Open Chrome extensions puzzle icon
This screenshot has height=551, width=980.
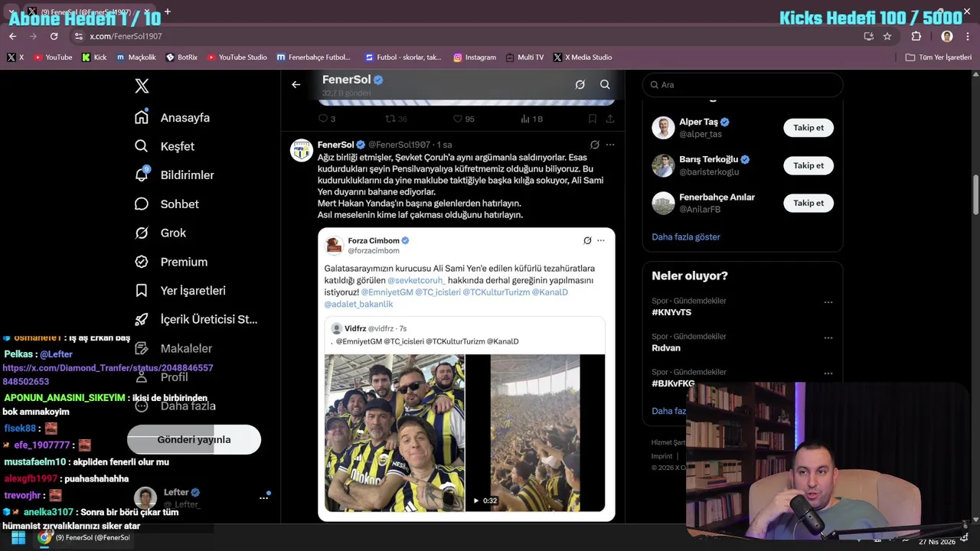point(916,36)
